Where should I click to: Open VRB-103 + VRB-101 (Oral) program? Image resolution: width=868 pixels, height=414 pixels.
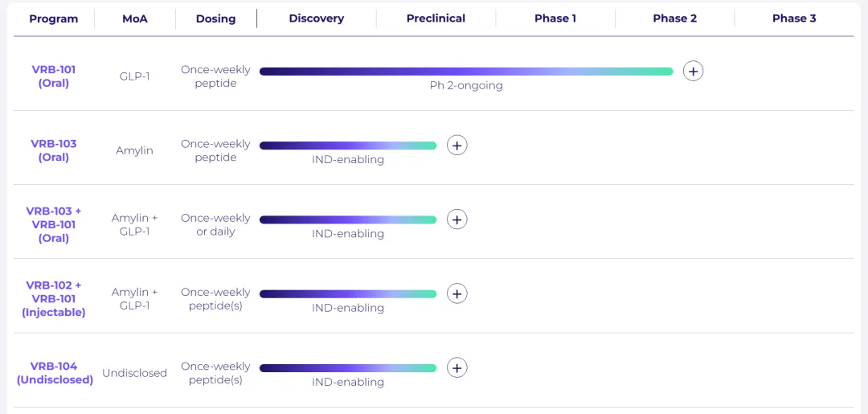coord(54,224)
